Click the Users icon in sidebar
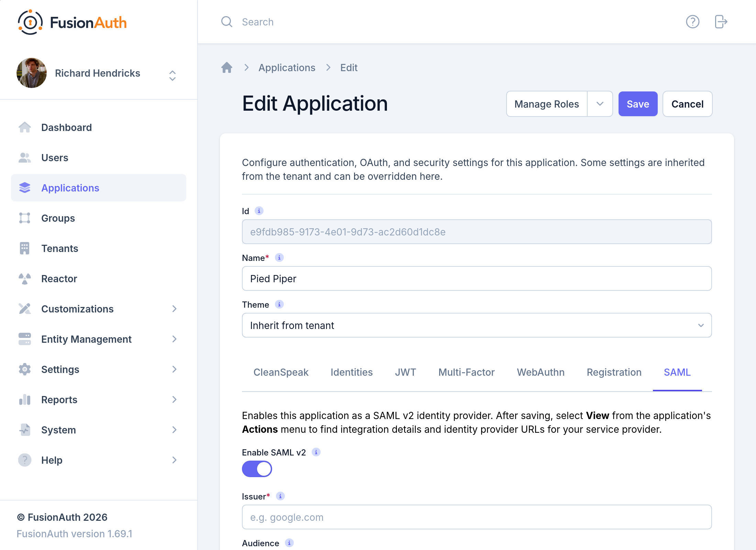 click(25, 158)
